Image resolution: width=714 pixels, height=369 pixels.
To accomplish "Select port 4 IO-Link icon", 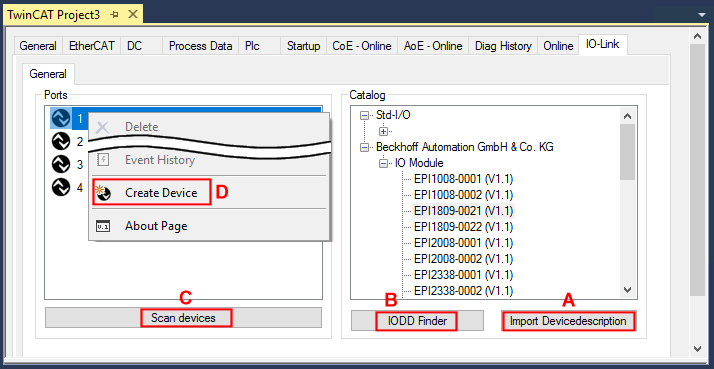I will pyautogui.click(x=61, y=187).
